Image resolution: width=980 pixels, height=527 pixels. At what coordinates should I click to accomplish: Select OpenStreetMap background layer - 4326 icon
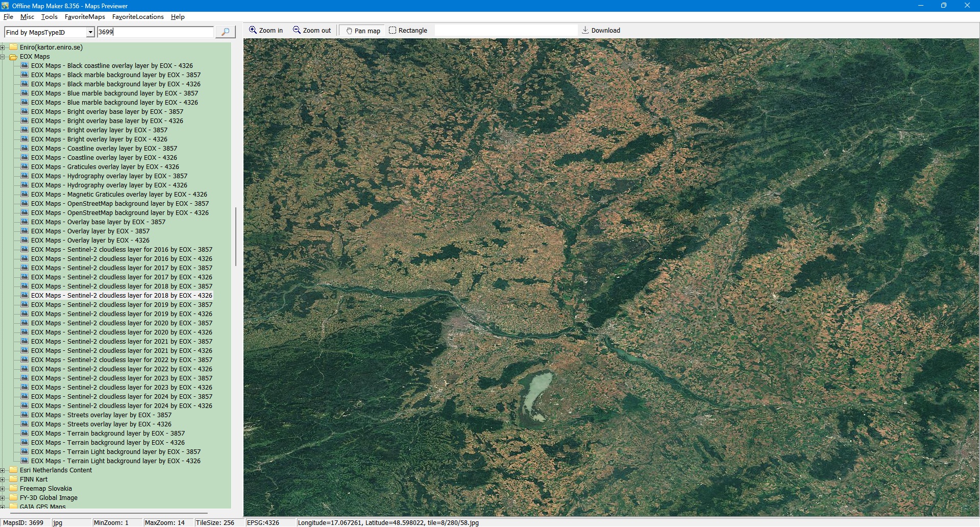[24, 213]
